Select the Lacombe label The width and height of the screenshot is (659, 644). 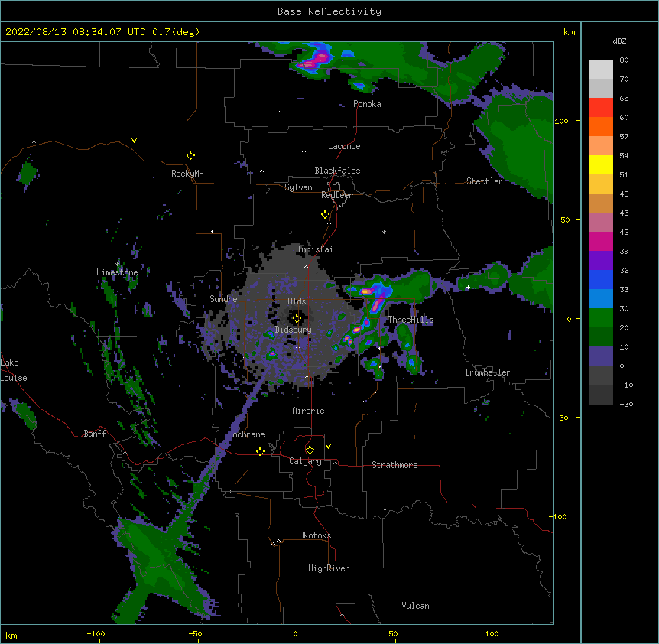pos(344,146)
